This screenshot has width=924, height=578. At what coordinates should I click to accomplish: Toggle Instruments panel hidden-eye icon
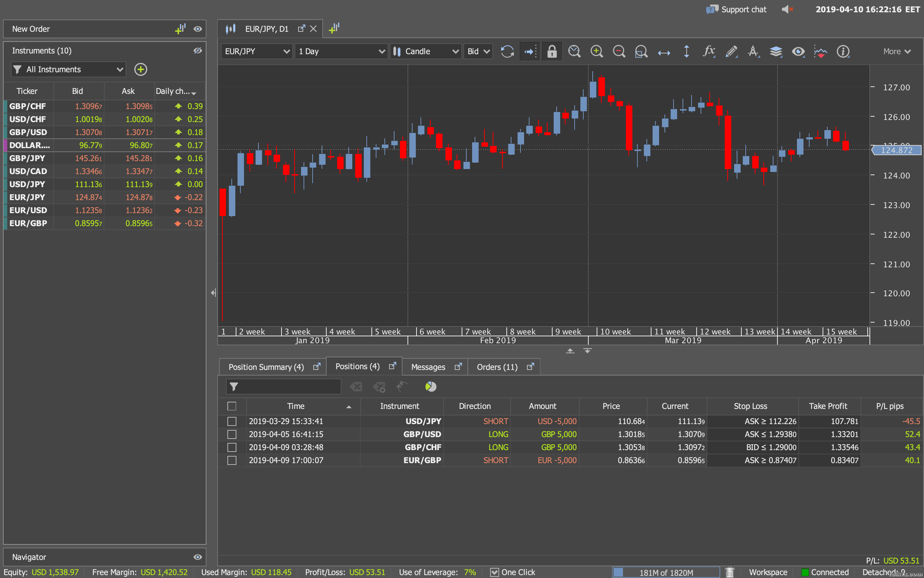(x=197, y=51)
